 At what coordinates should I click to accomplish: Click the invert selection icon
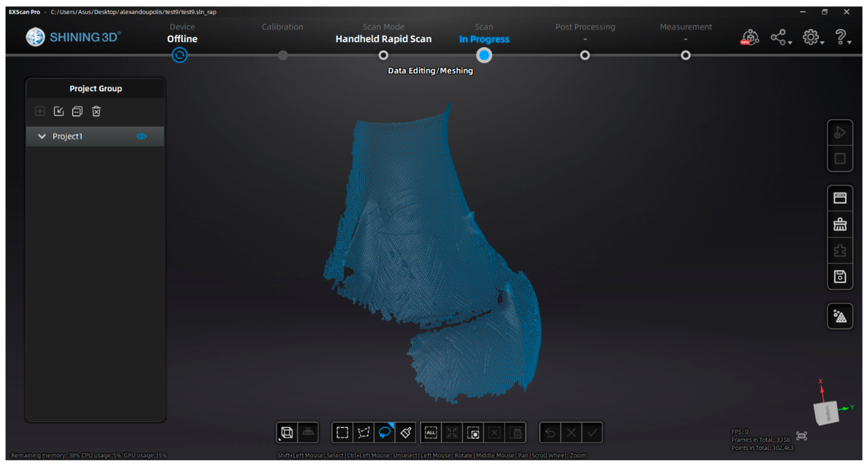tap(473, 432)
